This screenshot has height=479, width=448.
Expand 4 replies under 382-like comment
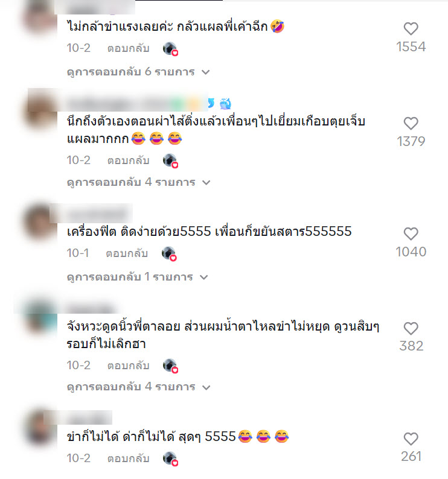pos(138,387)
